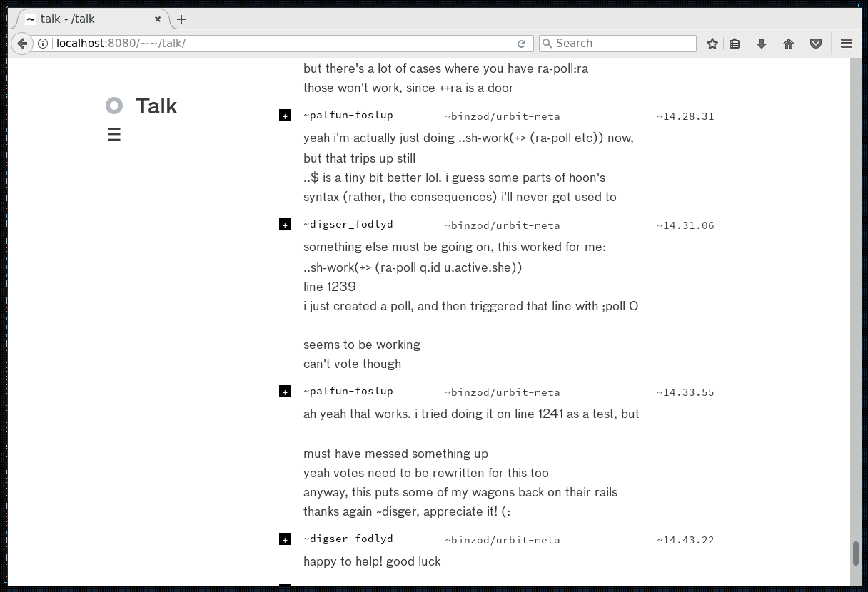Expand the 14.43.22 message details
868x592 pixels.
285,539
